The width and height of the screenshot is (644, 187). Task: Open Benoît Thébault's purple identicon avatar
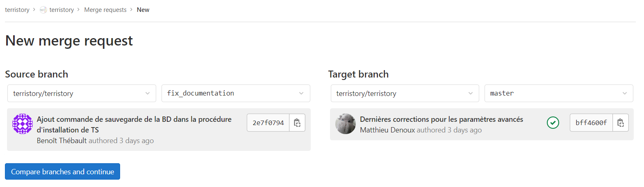coord(23,124)
